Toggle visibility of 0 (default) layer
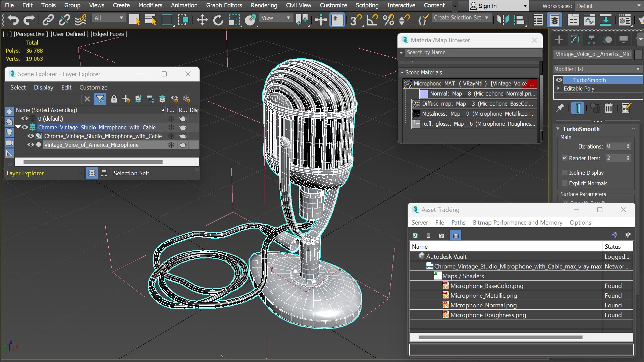 coord(25,119)
